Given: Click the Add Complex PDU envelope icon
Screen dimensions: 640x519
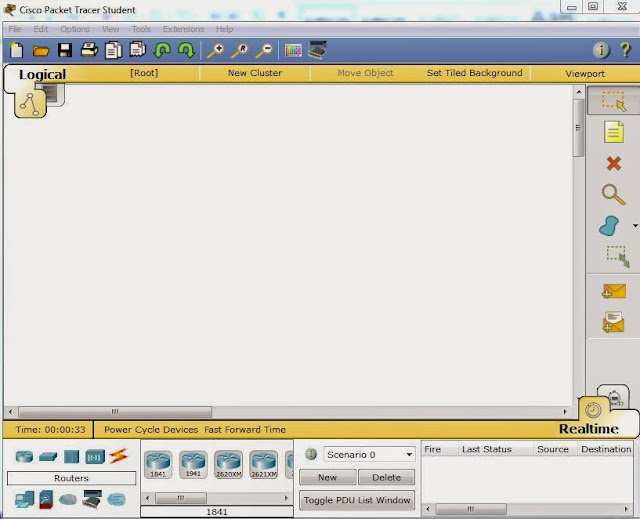Looking at the screenshot, I should (613, 322).
